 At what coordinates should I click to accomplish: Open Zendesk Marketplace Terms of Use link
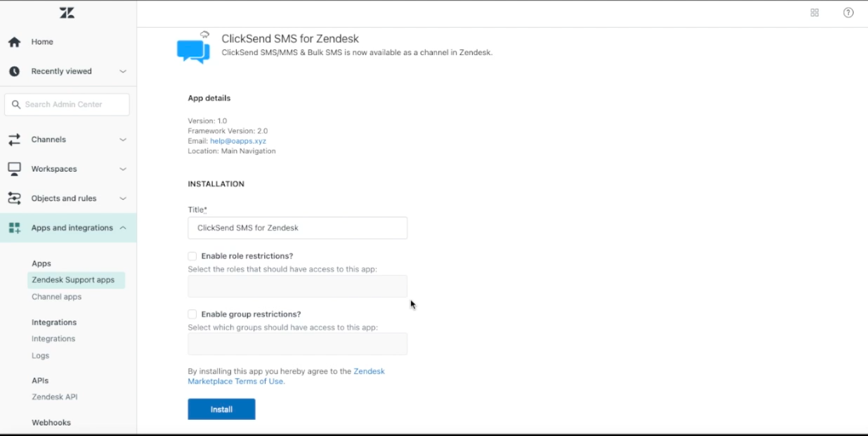click(286, 376)
